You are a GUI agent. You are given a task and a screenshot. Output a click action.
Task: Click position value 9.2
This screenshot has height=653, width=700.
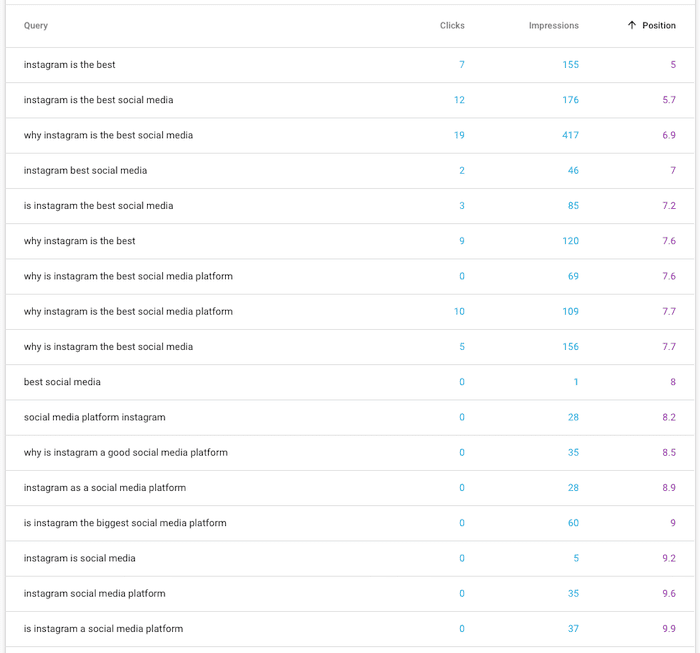point(669,558)
